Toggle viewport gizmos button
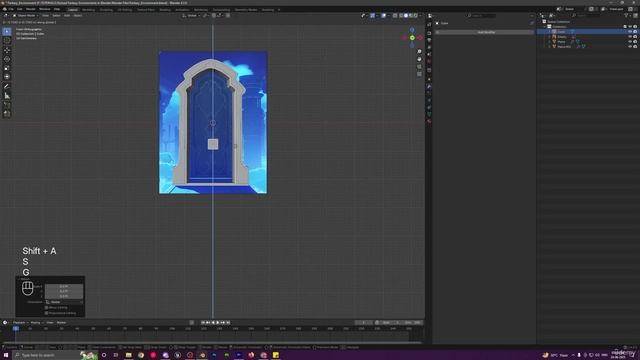 pyautogui.click(x=373, y=16)
